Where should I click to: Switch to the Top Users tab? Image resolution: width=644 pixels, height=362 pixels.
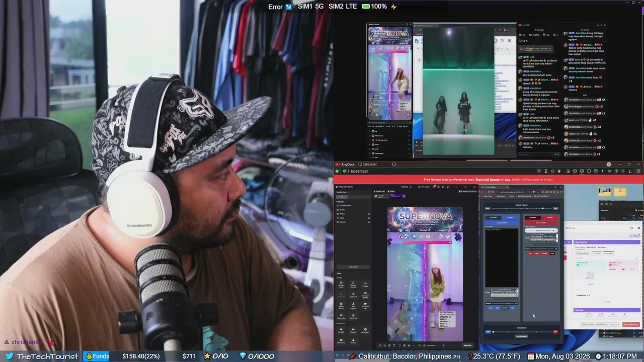coord(601,247)
